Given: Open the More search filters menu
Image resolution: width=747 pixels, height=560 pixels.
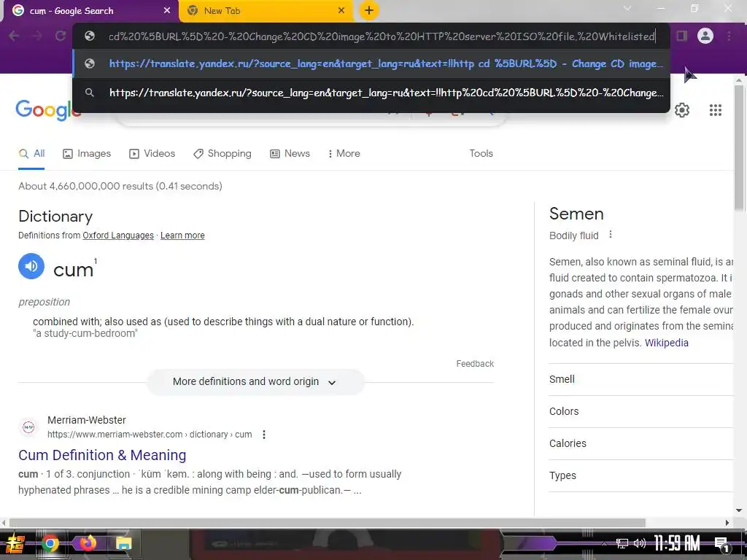Looking at the screenshot, I should point(344,154).
